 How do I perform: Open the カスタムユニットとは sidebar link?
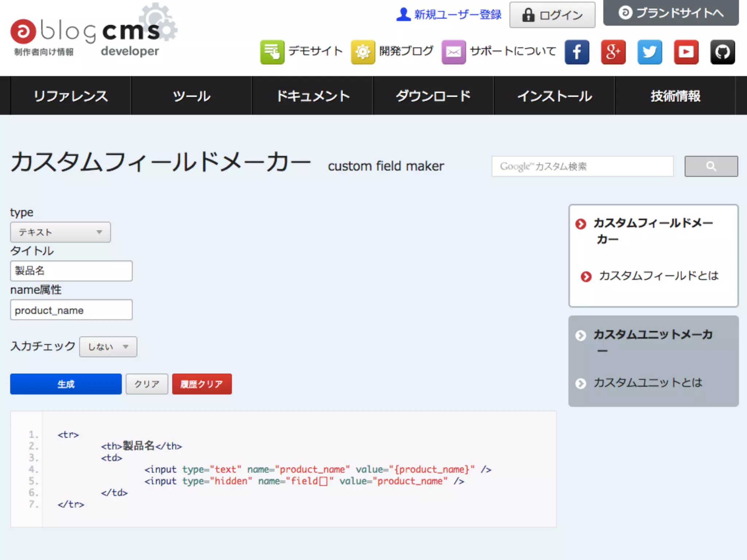coord(647,383)
